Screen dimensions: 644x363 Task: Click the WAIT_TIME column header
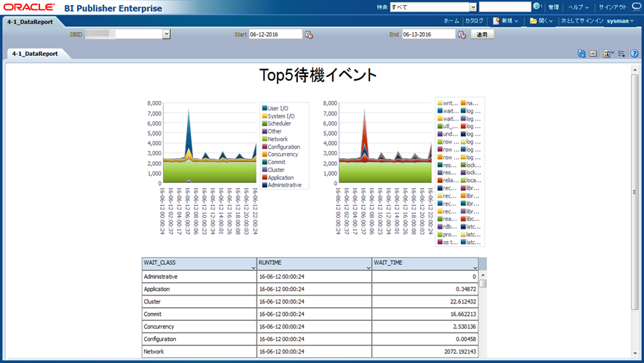pyautogui.click(x=425, y=264)
